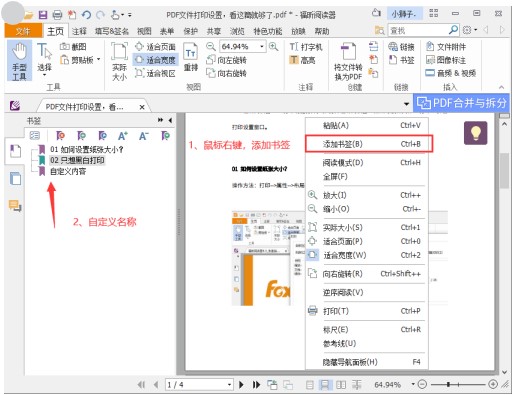This screenshot has height=395, width=513.
Task: Click the search (查找) input field
Action: coord(418,31)
